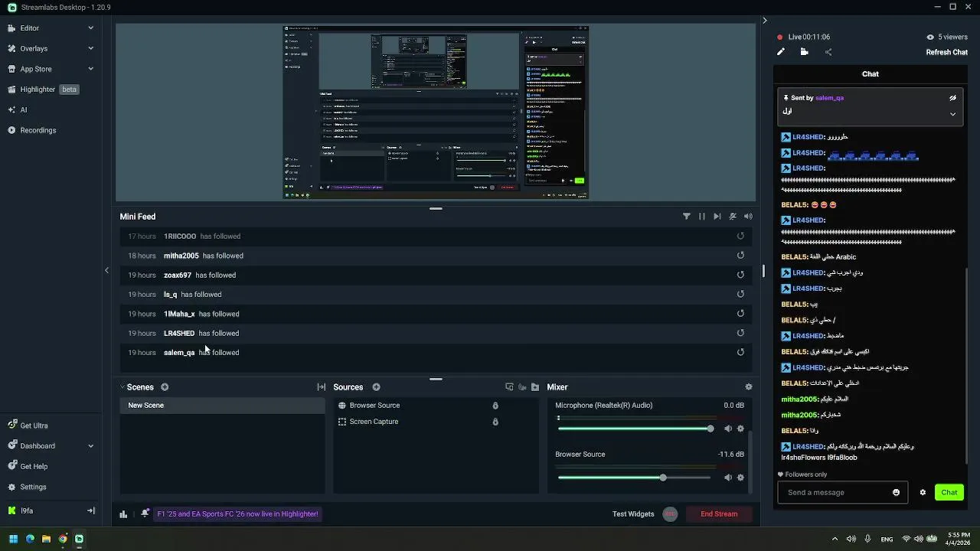980x551 pixels.
Task: Replay the 1lMaha_x follow alert
Action: click(x=740, y=313)
